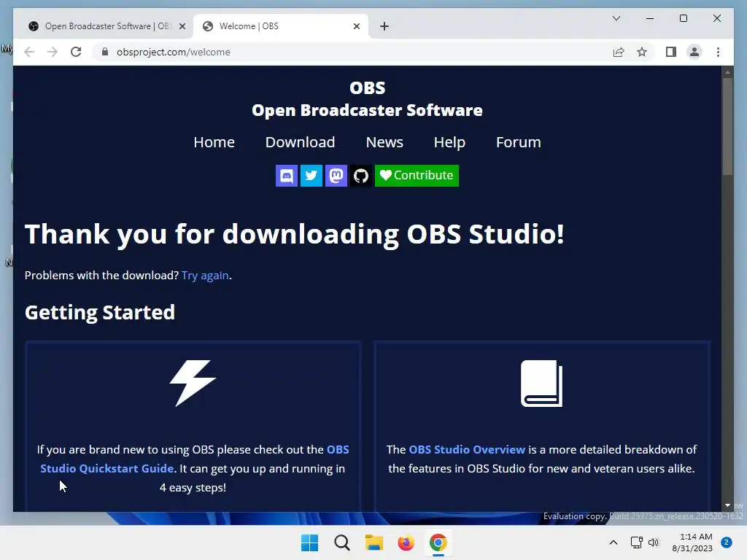Click the Try again download link
Screen dimensions: 747x560
pos(205,276)
